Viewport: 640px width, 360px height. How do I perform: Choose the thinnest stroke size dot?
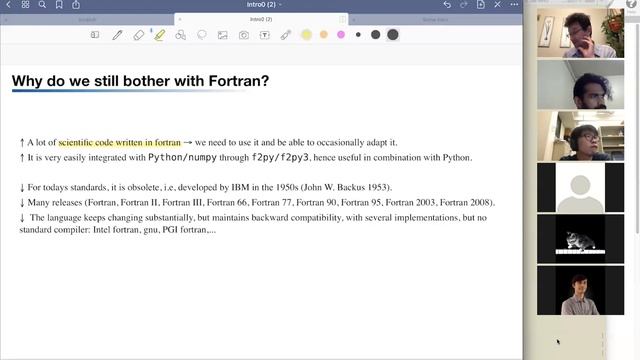[x=358, y=35]
